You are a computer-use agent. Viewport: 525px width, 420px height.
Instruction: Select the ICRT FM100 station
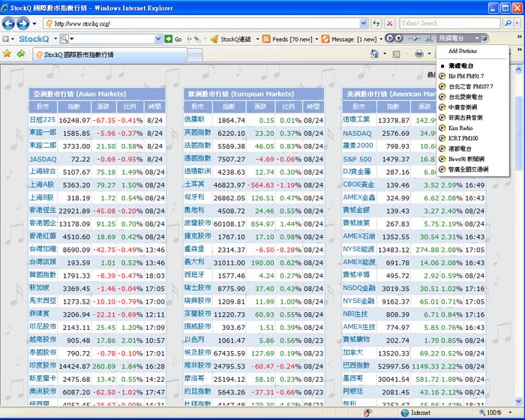tap(463, 139)
